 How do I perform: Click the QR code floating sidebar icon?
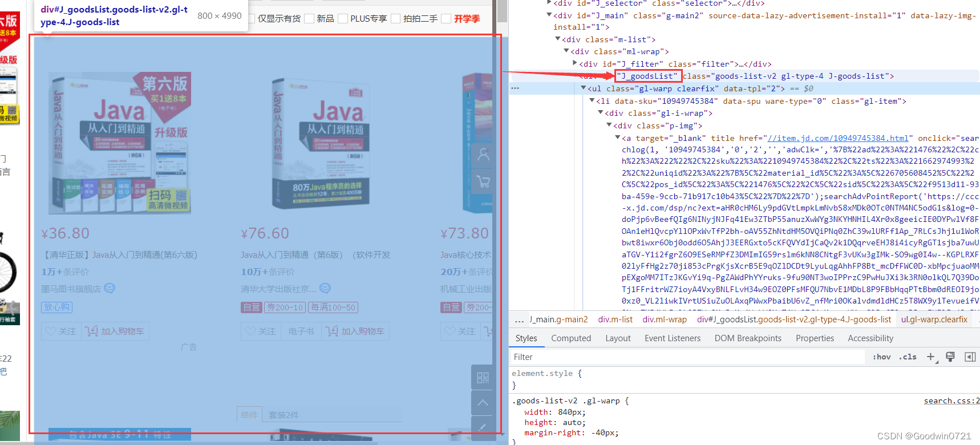483,377
